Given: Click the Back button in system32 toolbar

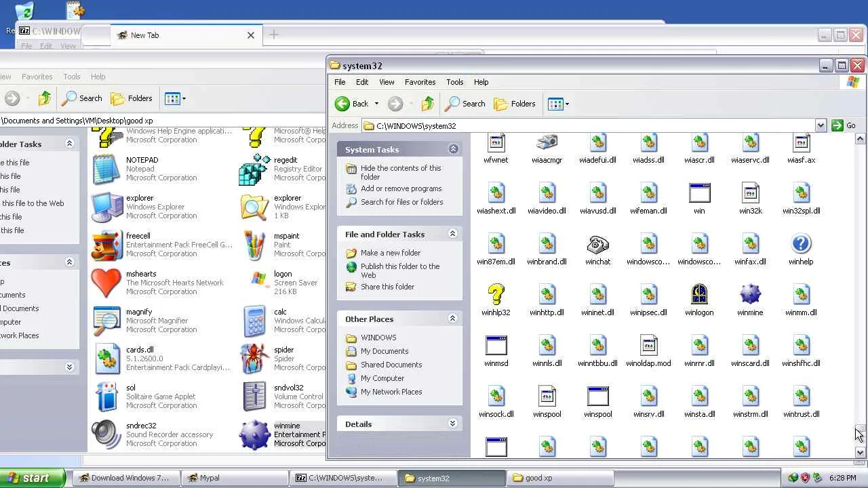Looking at the screenshot, I should pos(351,104).
